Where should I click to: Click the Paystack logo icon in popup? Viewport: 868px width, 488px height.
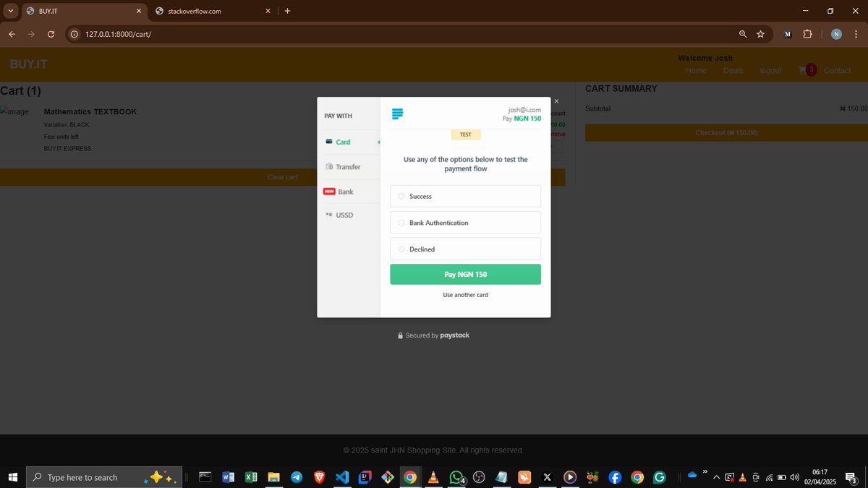point(397,114)
